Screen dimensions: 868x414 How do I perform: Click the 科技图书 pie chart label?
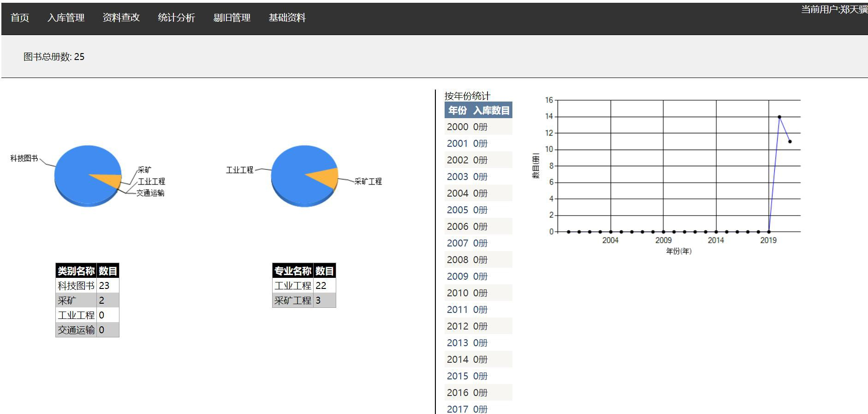pyautogui.click(x=24, y=158)
